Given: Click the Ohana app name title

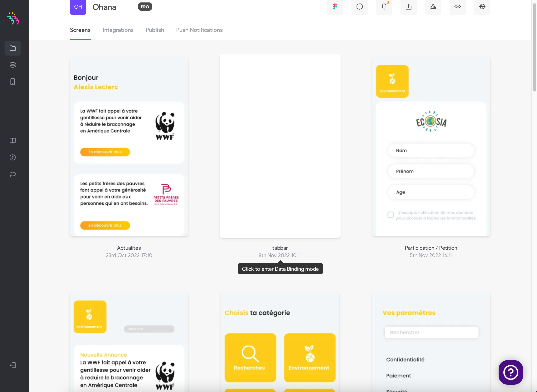Looking at the screenshot, I should (104, 7).
